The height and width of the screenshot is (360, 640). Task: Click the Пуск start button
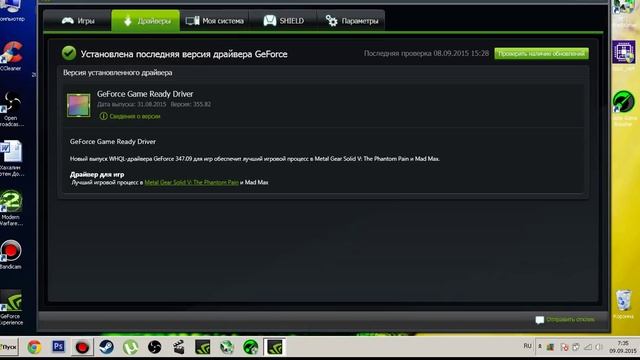pyautogui.click(x=9, y=347)
